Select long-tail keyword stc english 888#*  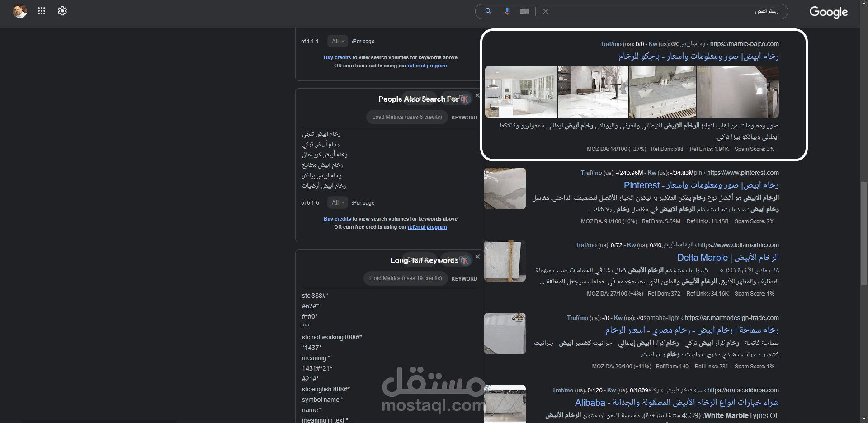click(x=326, y=389)
